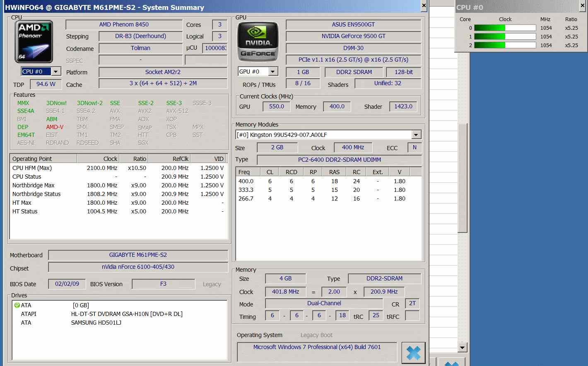Click the Socket AM2r2 platform field

tap(163, 72)
